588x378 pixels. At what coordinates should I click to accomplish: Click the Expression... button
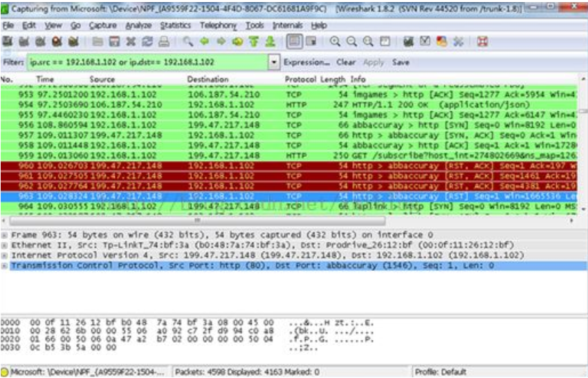[306, 62]
